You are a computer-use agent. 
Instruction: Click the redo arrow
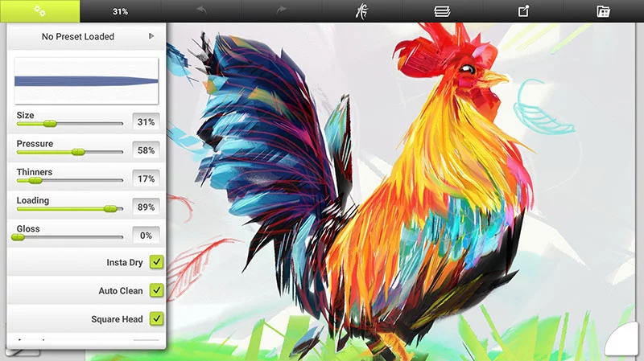[x=282, y=11]
